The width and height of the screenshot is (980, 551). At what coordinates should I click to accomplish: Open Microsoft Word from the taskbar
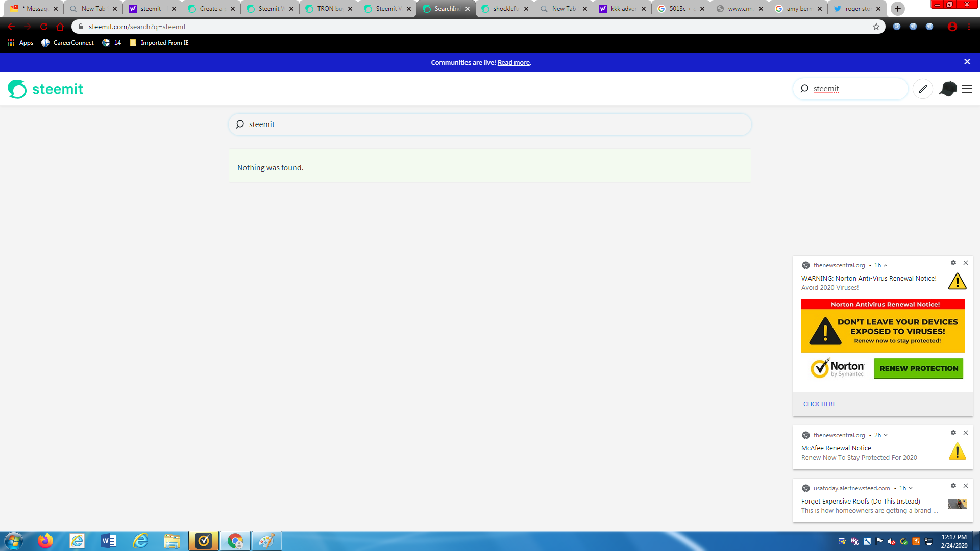tap(108, 541)
